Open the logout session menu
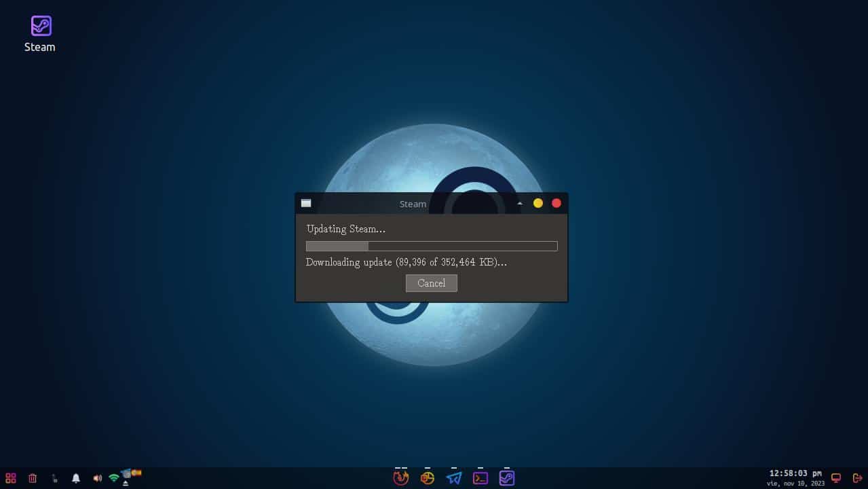Image resolution: width=868 pixels, height=489 pixels. (x=857, y=478)
